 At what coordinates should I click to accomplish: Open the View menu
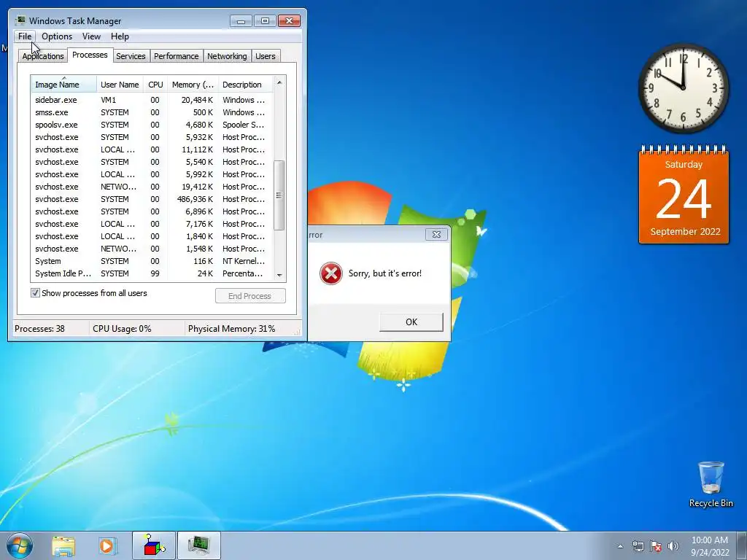91,36
